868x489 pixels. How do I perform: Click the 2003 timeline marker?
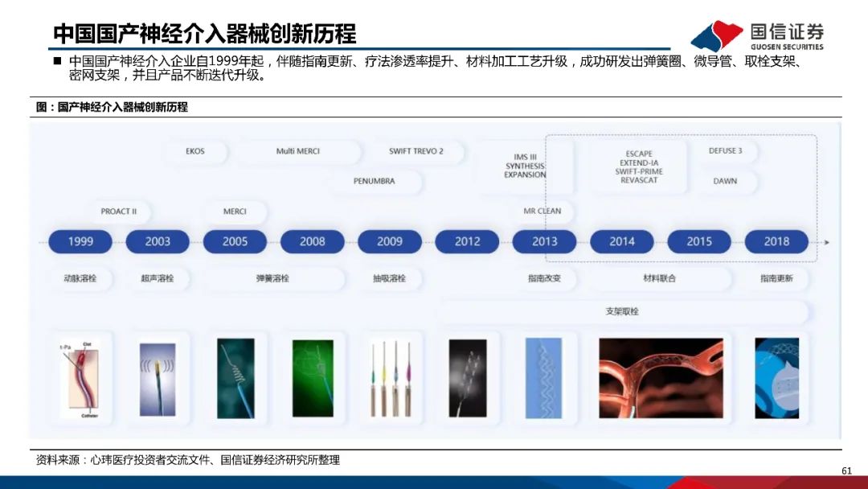point(158,241)
